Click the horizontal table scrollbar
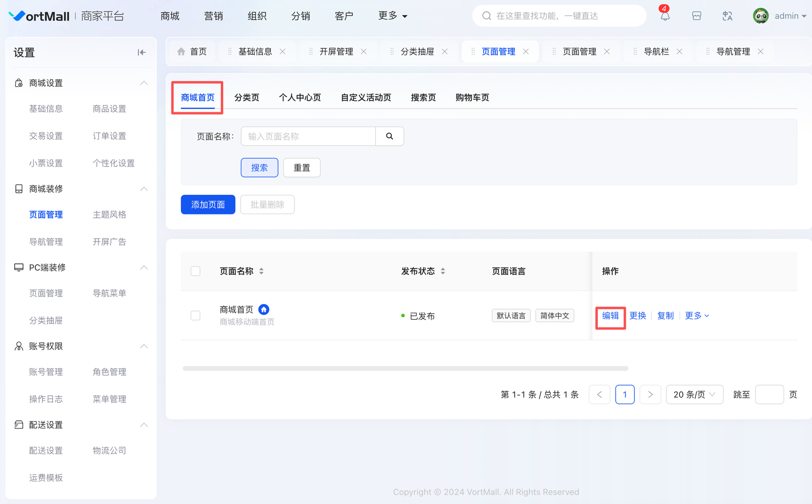Image resolution: width=812 pixels, height=504 pixels. [405, 368]
